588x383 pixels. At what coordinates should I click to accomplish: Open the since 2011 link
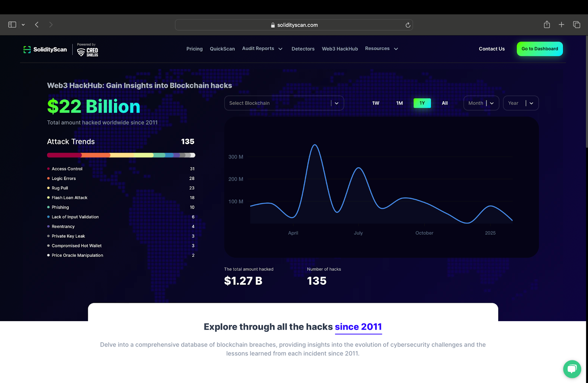358,327
